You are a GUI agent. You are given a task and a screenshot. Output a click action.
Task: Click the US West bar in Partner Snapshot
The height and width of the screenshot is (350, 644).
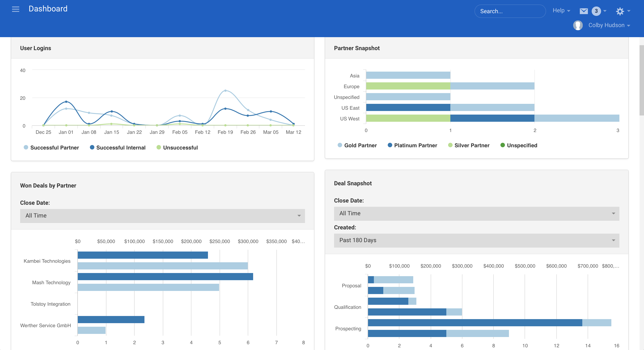(492, 118)
